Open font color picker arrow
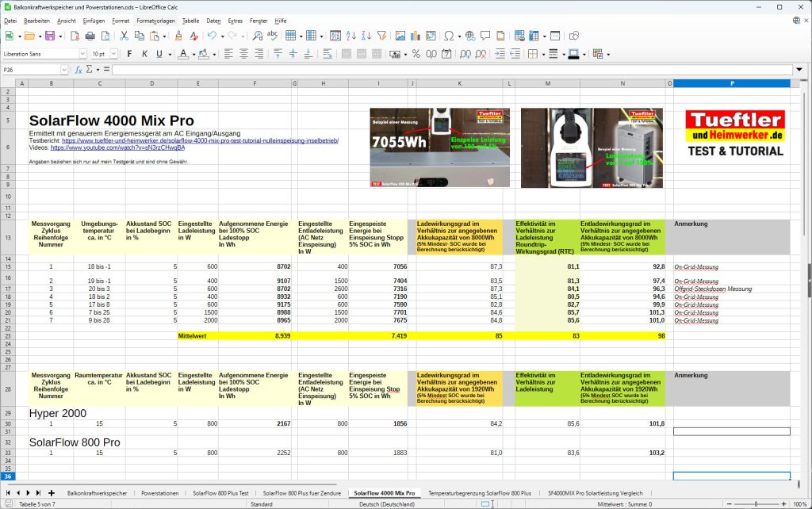Image resolution: width=812 pixels, height=509 pixels. click(193, 55)
